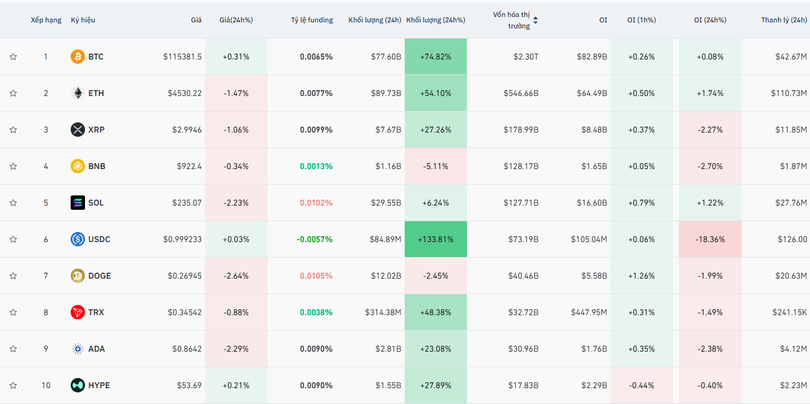Click the TRON red logo icon
810x404 pixels.
pyautogui.click(x=77, y=312)
